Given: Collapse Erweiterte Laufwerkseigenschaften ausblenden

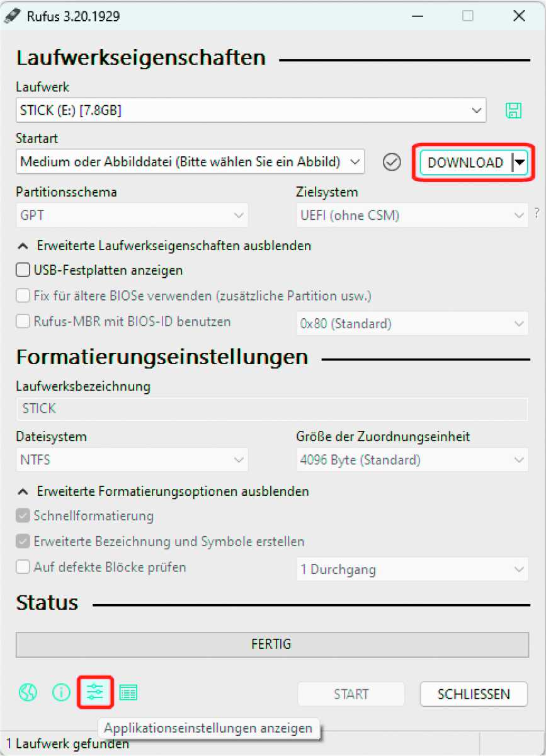Looking at the screenshot, I should coord(164,246).
